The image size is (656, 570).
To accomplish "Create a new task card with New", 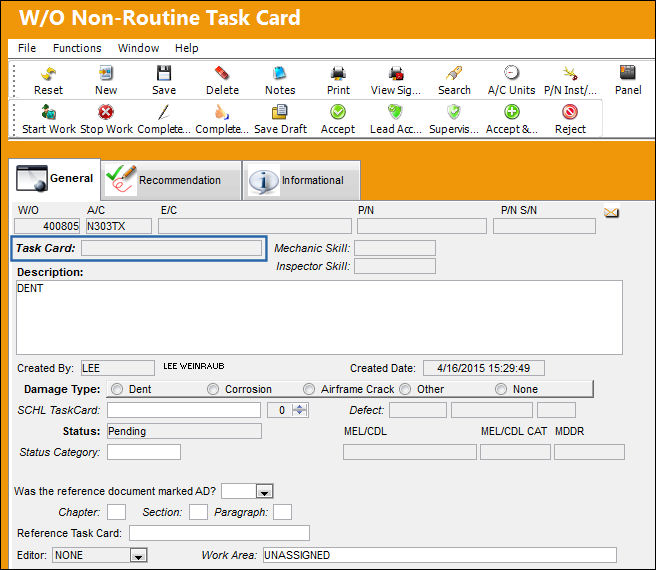I will point(106,73).
